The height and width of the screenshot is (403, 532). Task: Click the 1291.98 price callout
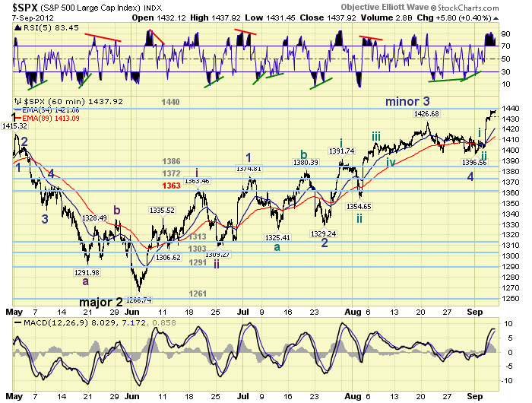click(87, 272)
